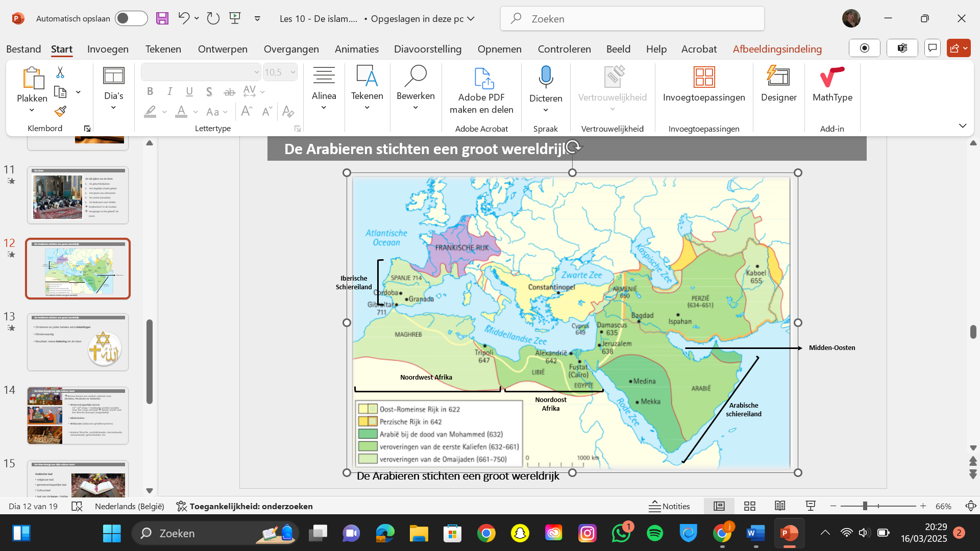Screen dimensions: 980x551
Task: Apply text highlight color
Action: [x=150, y=111]
